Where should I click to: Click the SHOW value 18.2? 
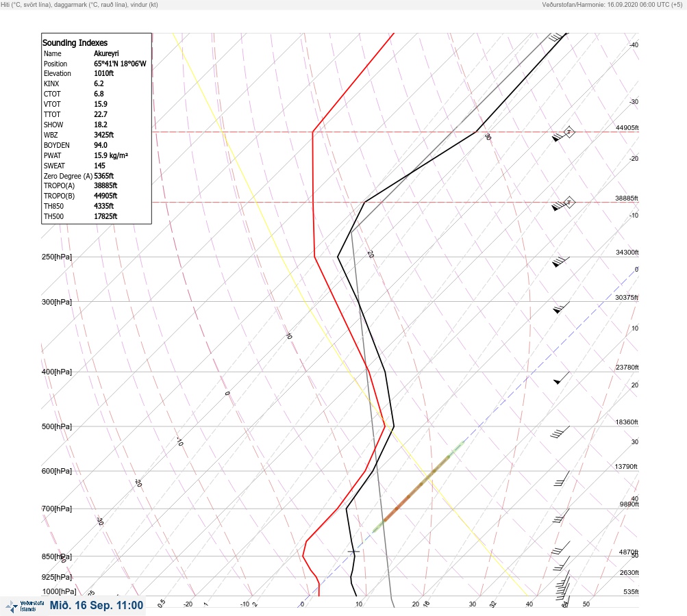tap(101, 125)
